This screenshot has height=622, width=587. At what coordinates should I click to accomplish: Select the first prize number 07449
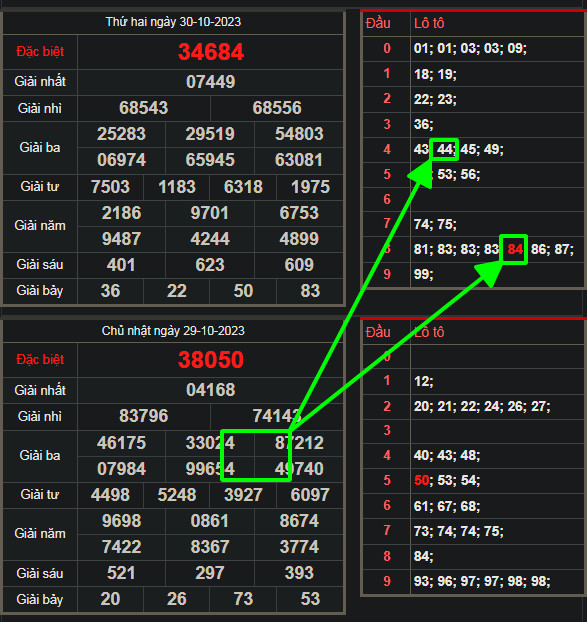point(211,82)
